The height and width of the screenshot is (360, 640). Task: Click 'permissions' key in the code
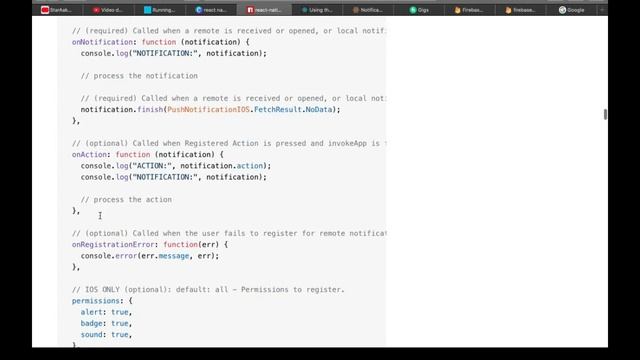(96, 301)
